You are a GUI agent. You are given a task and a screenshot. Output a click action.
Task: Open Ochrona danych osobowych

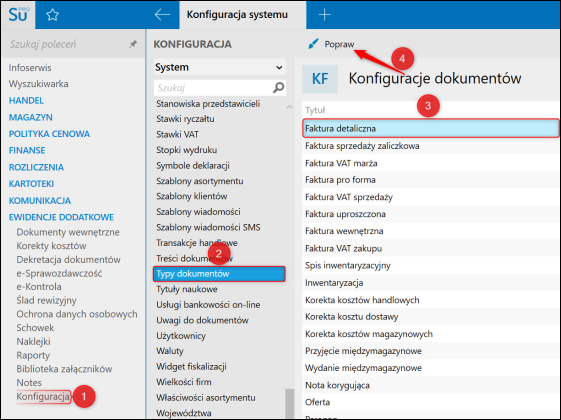[77, 314]
